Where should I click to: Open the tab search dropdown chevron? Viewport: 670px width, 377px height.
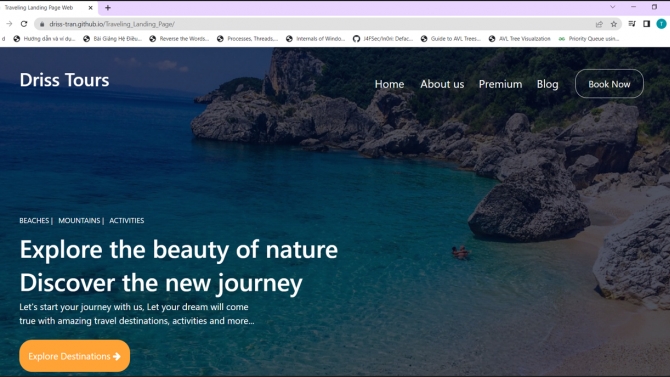coord(613,7)
